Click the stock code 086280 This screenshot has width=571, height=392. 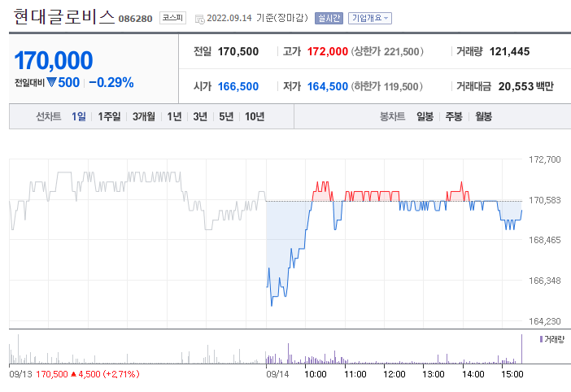tap(135, 19)
